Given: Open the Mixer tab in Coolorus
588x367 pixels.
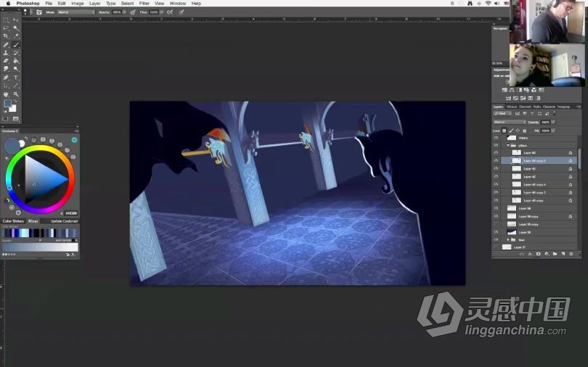Looking at the screenshot, I should 33,221.
